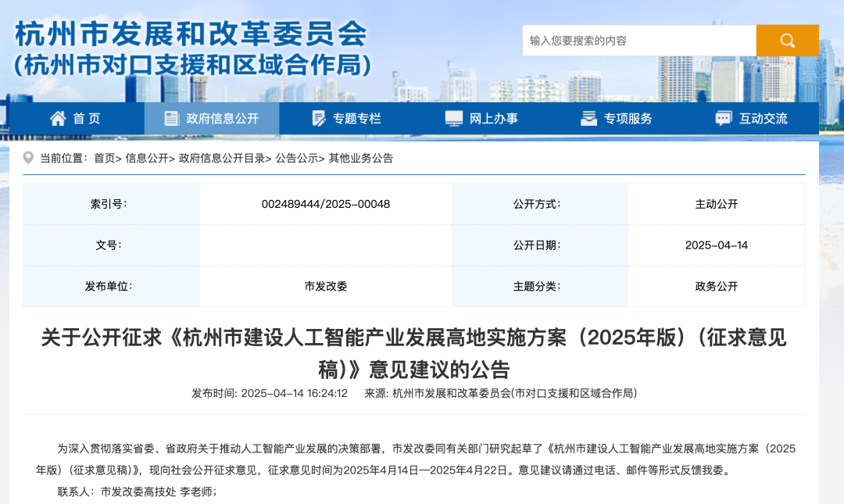Screen dimensions: 844x504
Task: Click the envelope icon on 专项服务
Action: click(588, 118)
